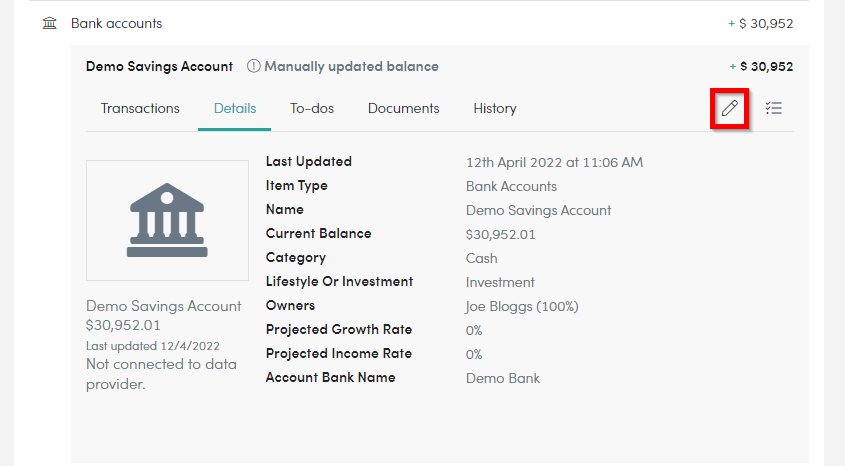Click the Last updated 12/4/2022 caption
Viewport: 845px width, 466px height.
click(153, 346)
